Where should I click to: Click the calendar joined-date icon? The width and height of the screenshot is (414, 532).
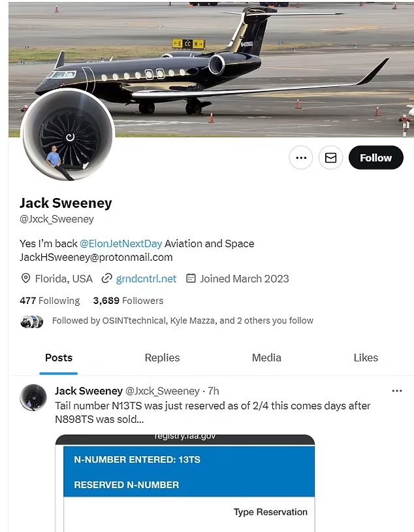pos(191,278)
